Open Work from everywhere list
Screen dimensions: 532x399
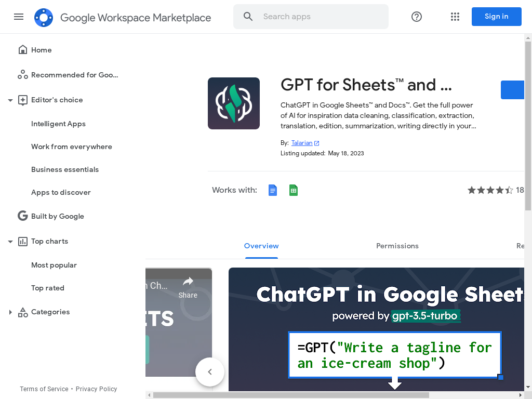[x=72, y=147]
